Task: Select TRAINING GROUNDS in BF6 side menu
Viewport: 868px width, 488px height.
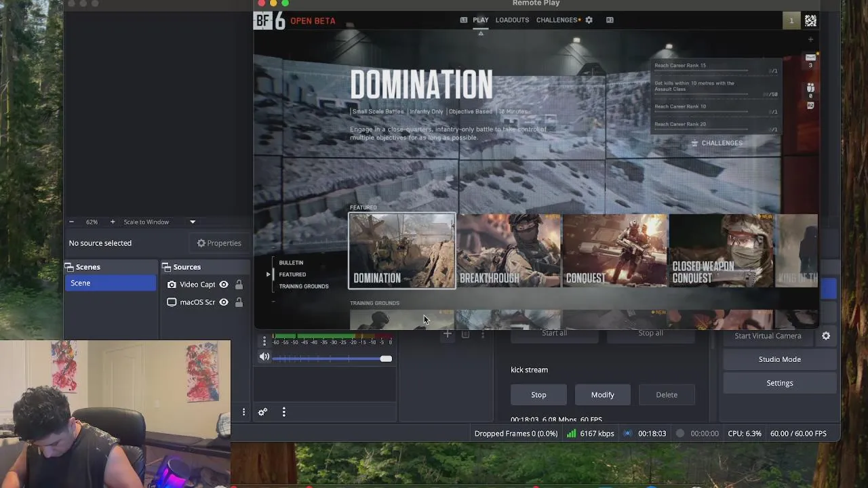Action: (304, 287)
